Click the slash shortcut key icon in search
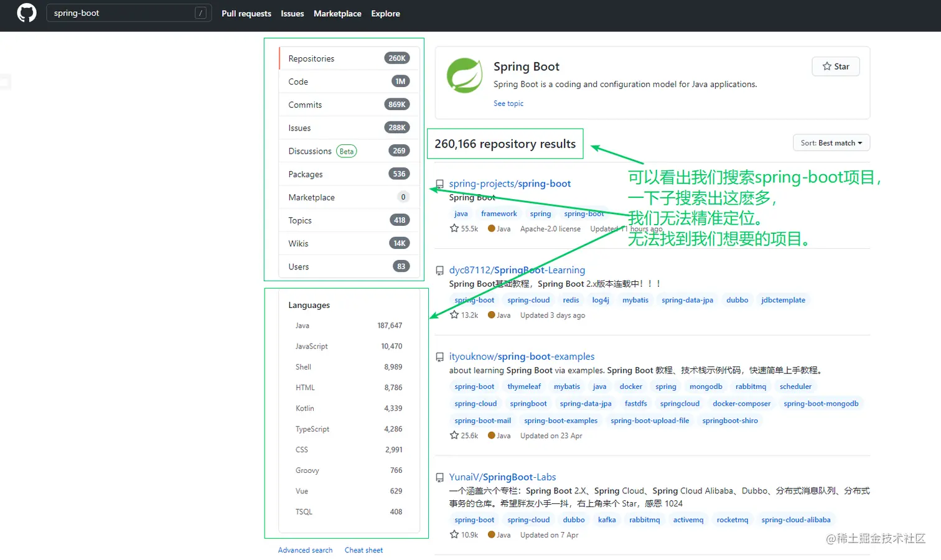The height and width of the screenshot is (560, 941). (200, 13)
